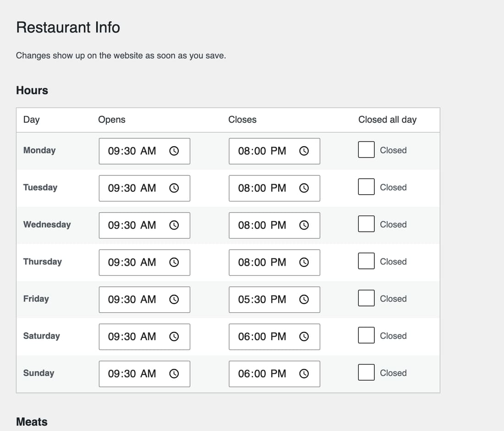This screenshot has width=504, height=431.
Task: Open time picker clock for Monday closes
Action: (304, 151)
